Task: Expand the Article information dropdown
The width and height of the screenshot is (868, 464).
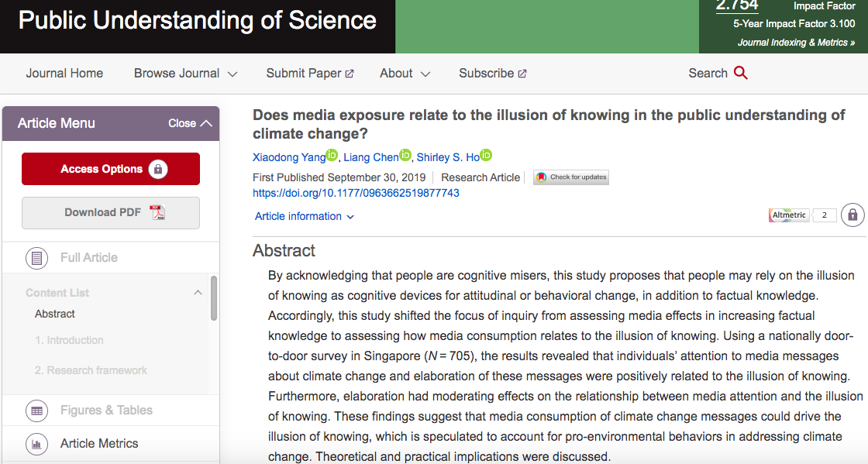Action: 304,216
